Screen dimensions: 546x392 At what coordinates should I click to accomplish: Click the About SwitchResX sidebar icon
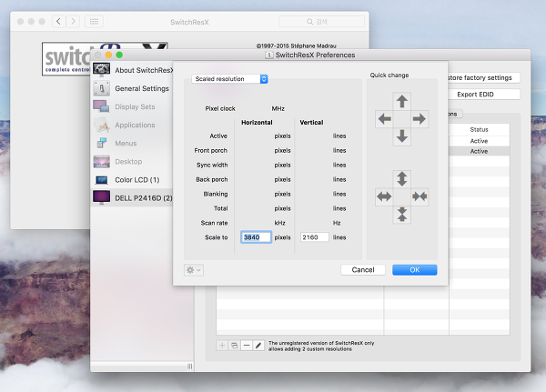(x=101, y=70)
